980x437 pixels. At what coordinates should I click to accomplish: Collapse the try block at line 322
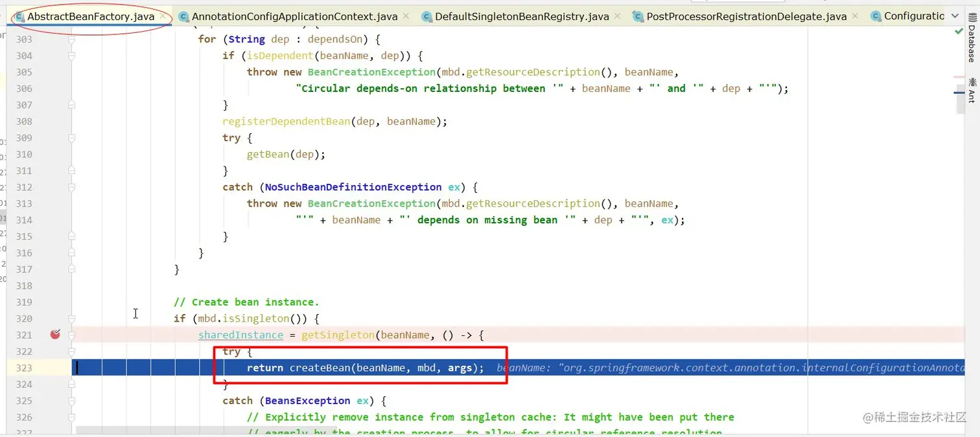click(71, 352)
